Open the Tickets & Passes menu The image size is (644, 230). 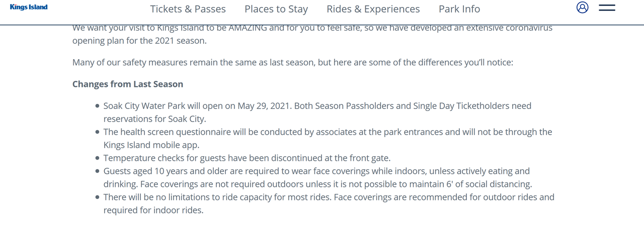coord(188,9)
